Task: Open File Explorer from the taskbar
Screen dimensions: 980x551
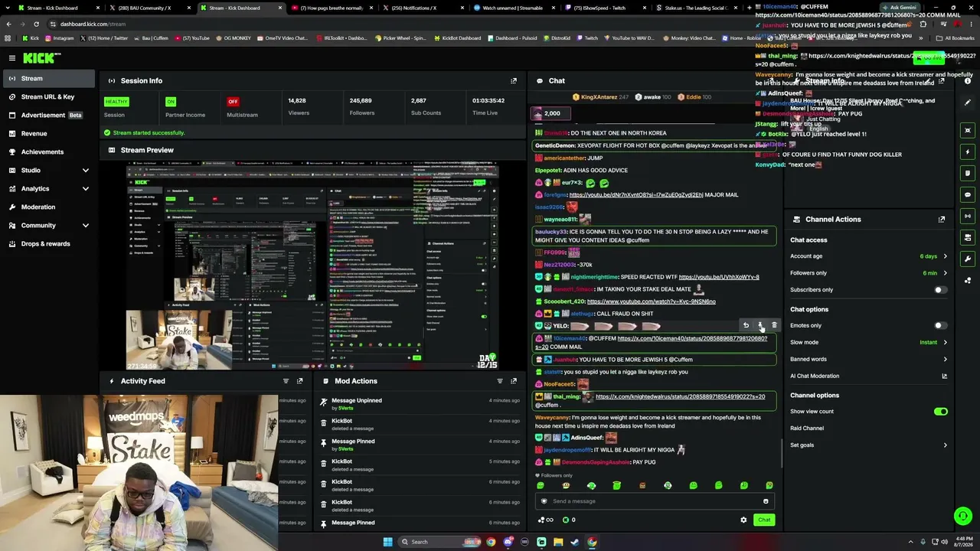Action: click(x=558, y=542)
